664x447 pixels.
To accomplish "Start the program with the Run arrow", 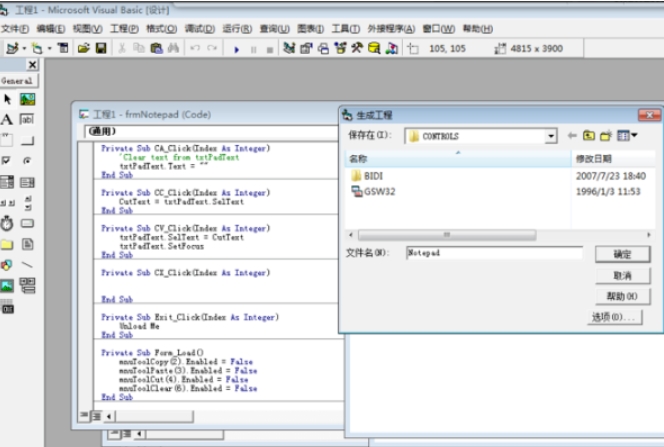I will coord(236,50).
